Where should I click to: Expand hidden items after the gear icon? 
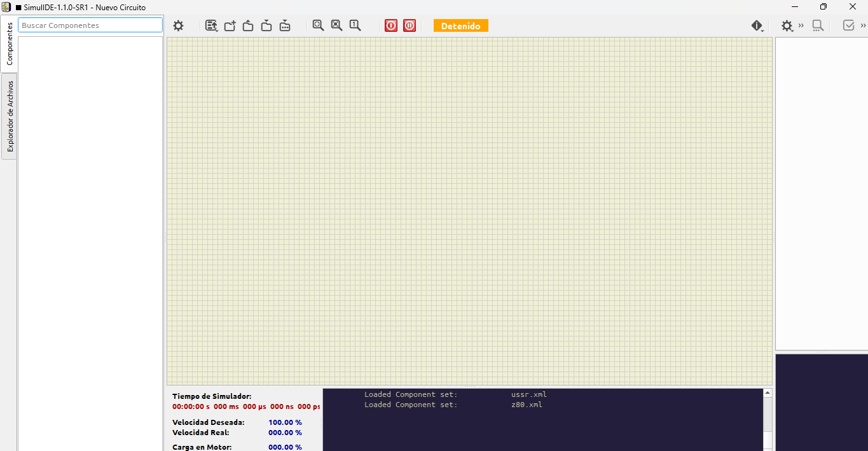click(x=801, y=25)
